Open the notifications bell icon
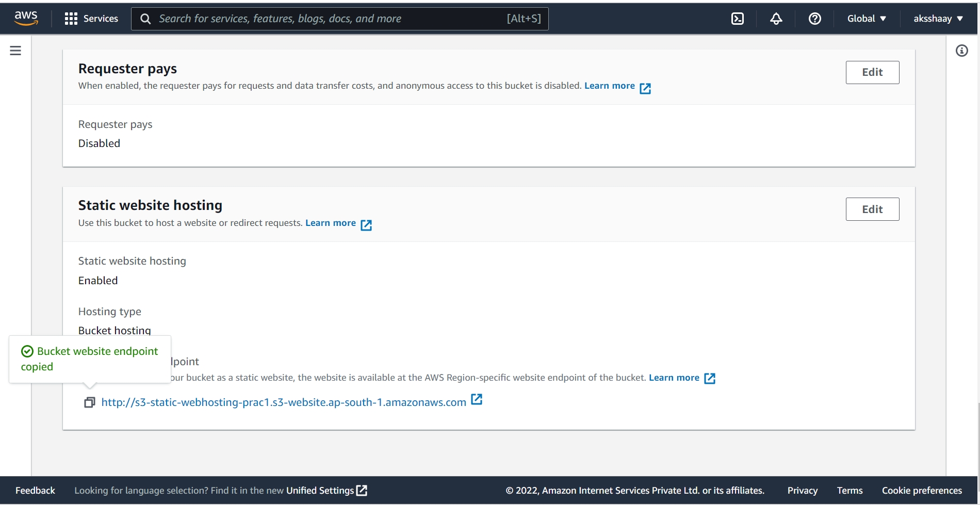 776,19
